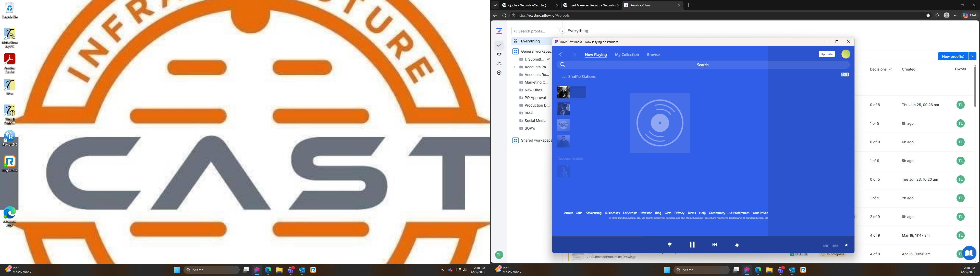This screenshot has height=276, width=980.
Task: Open browser profile icon
Action: point(946,15)
